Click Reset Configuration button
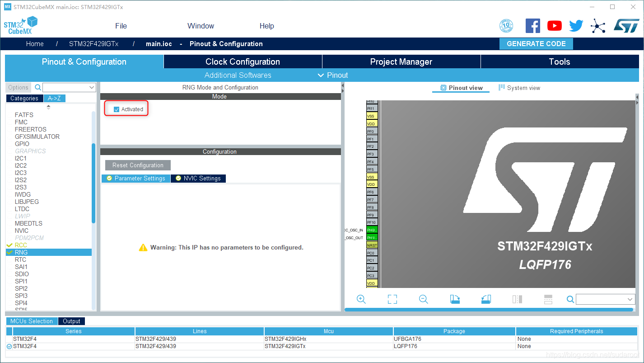 click(x=138, y=165)
